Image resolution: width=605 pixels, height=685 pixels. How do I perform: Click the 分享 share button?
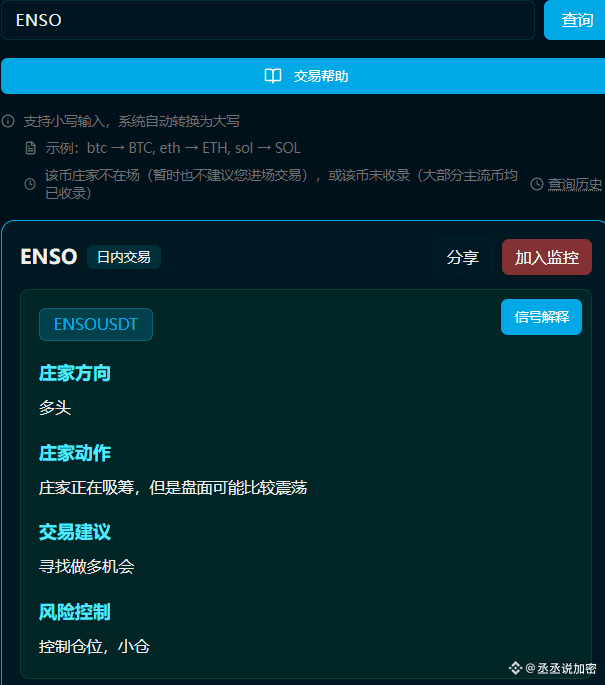(x=463, y=257)
